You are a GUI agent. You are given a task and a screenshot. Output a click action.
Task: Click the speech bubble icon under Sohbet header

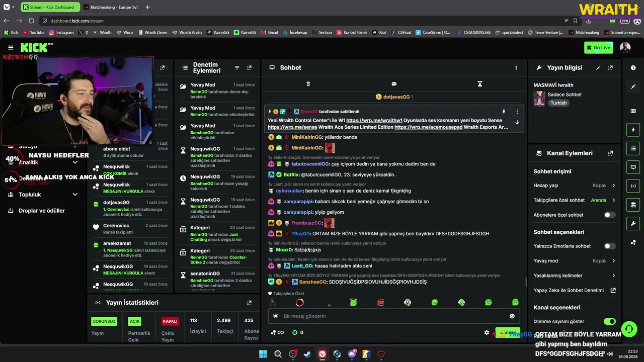(x=394, y=84)
